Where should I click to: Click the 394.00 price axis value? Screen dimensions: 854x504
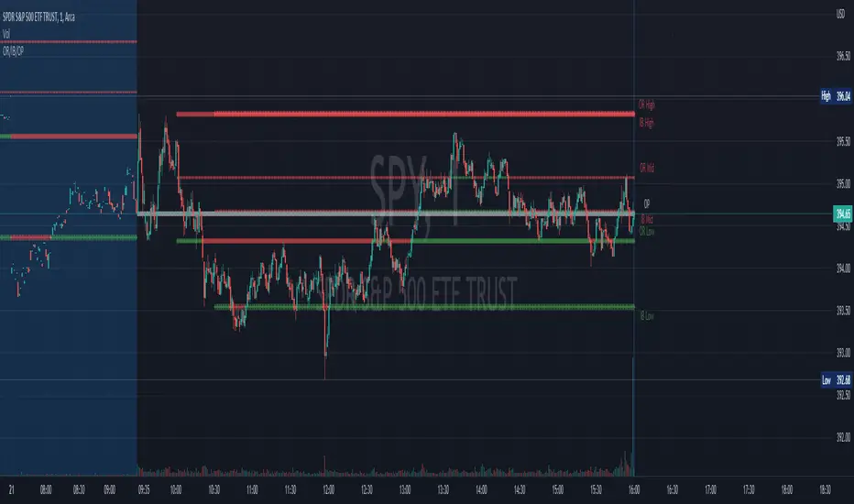pyautogui.click(x=843, y=268)
